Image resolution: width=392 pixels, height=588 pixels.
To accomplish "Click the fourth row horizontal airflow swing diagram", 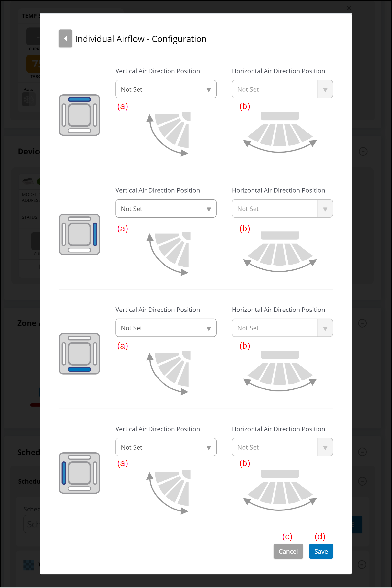I will (280, 490).
